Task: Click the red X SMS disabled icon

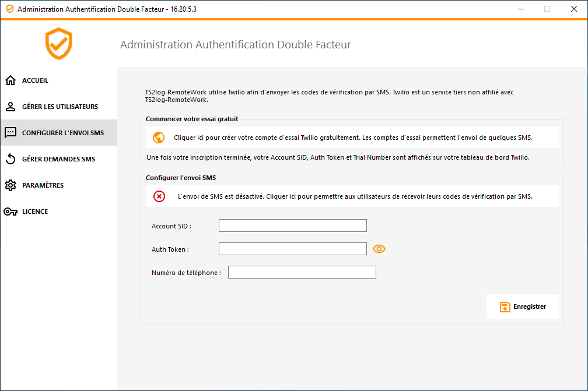Action: point(159,196)
